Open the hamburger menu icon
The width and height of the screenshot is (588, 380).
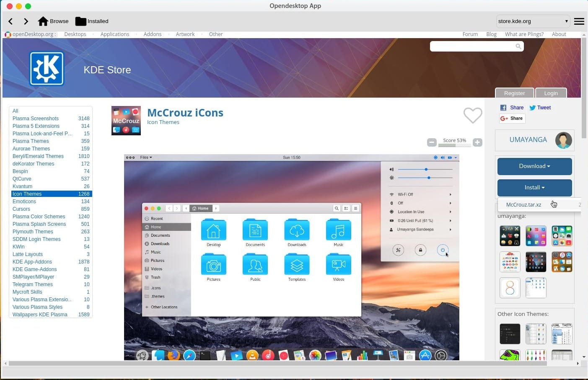(579, 21)
